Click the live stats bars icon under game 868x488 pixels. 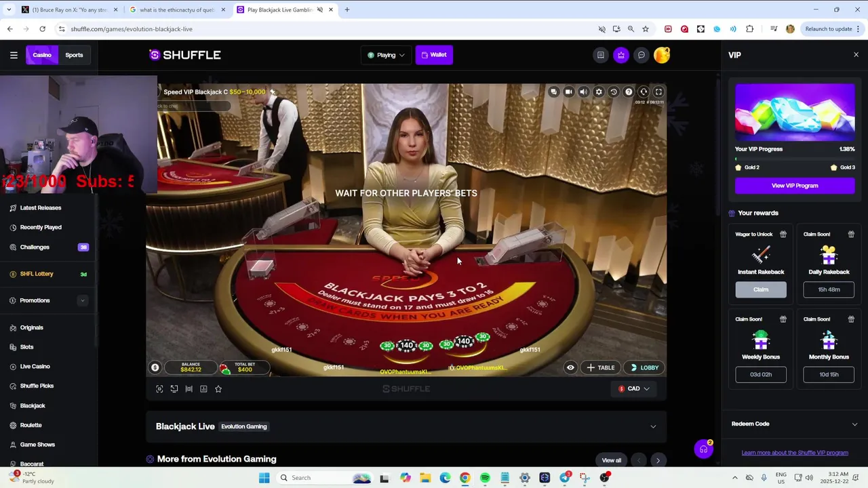189,389
